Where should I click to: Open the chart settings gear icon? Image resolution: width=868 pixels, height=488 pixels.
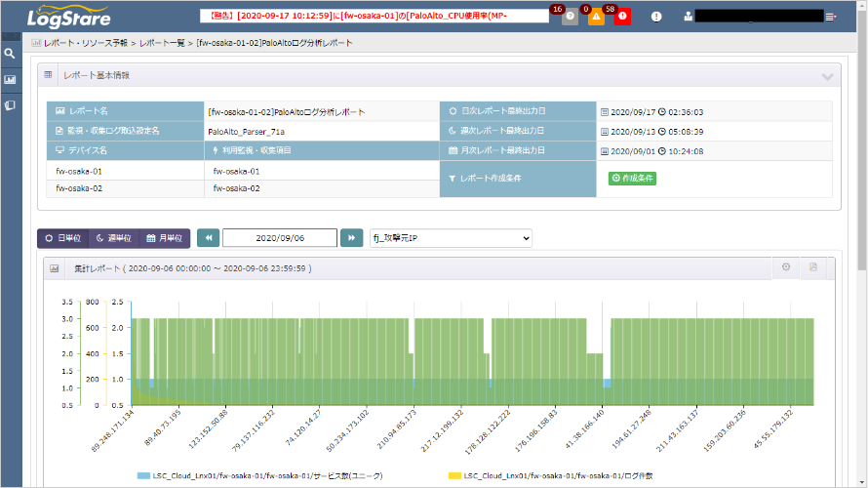click(x=786, y=267)
